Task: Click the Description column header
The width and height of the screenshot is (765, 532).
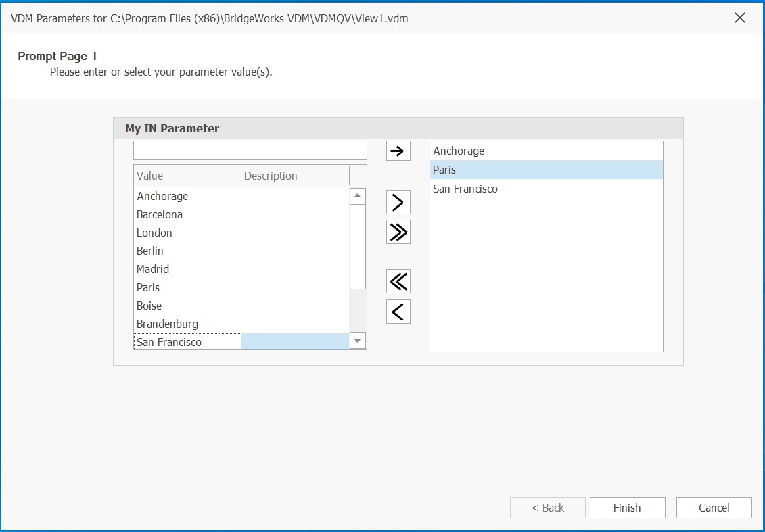Action: [295, 176]
